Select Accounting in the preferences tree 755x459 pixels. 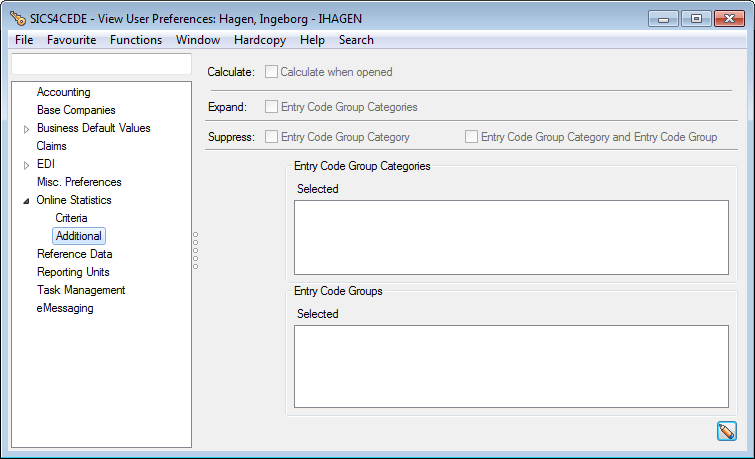(63, 92)
